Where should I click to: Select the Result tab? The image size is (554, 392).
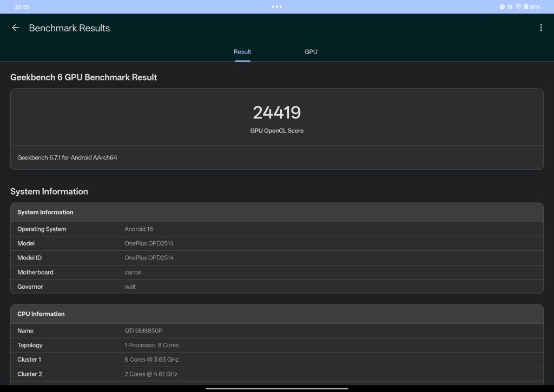tap(242, 51)
